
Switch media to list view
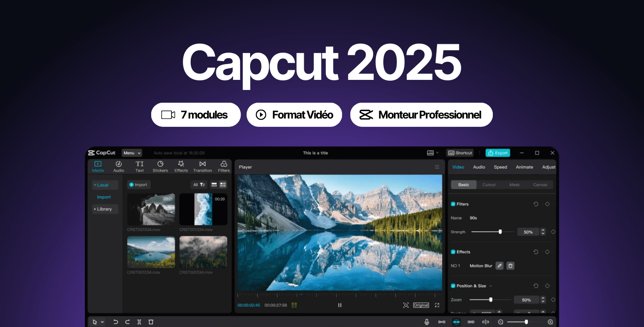214,185
